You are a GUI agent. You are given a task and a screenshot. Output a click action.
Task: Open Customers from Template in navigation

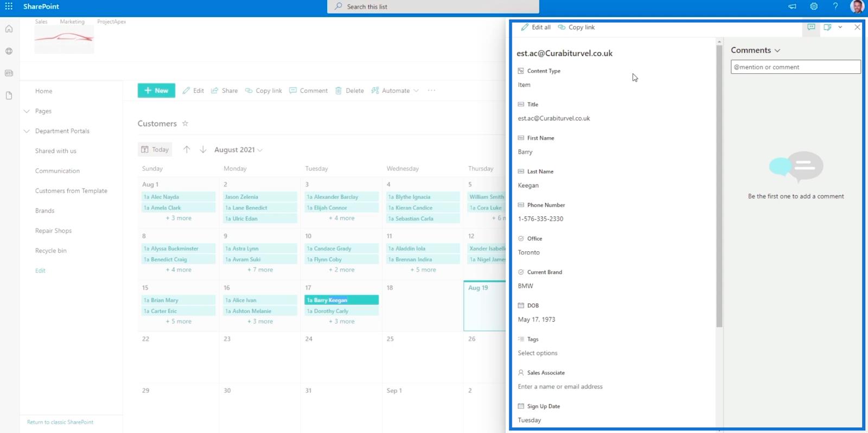71,191
